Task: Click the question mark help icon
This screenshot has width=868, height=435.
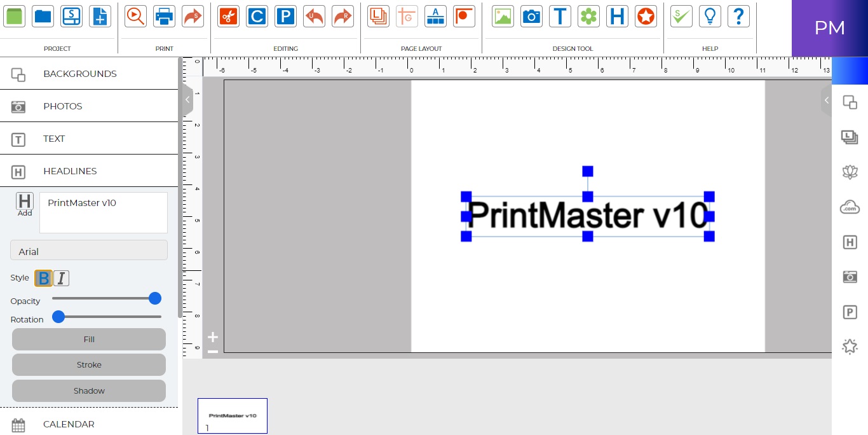Action: (x=738, y=16)
